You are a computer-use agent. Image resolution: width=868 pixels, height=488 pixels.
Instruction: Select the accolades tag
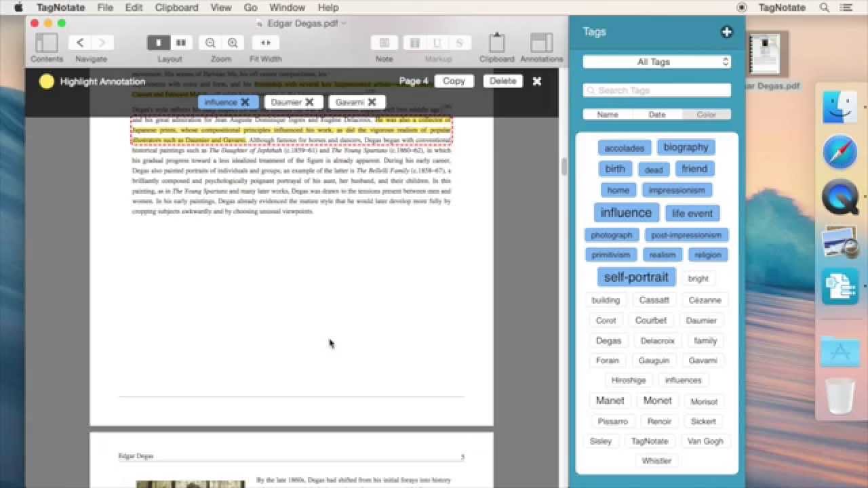[x=625, y=148]
